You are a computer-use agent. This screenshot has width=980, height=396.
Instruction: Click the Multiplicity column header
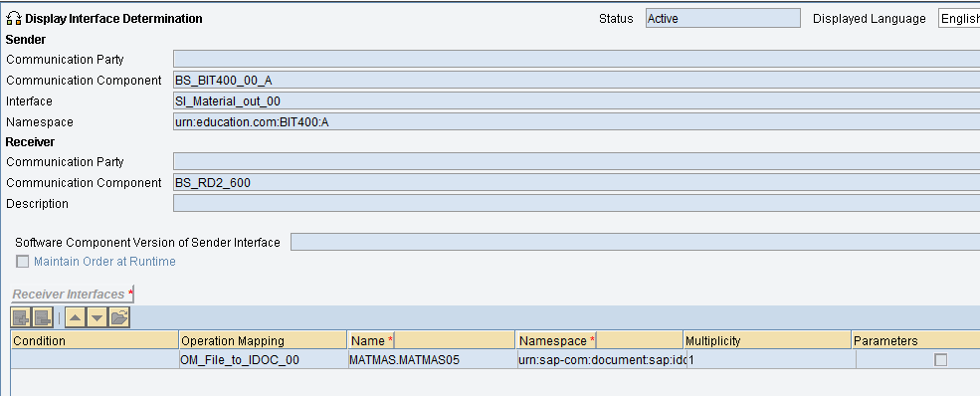pyautogui.click(x=767, y=340)
